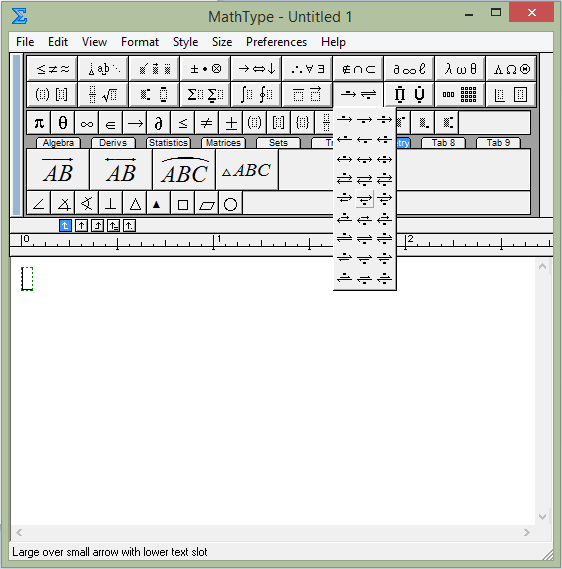Open the products and set theory templates palette
Screen dimensions: 562x569
[x=409, y=94]
